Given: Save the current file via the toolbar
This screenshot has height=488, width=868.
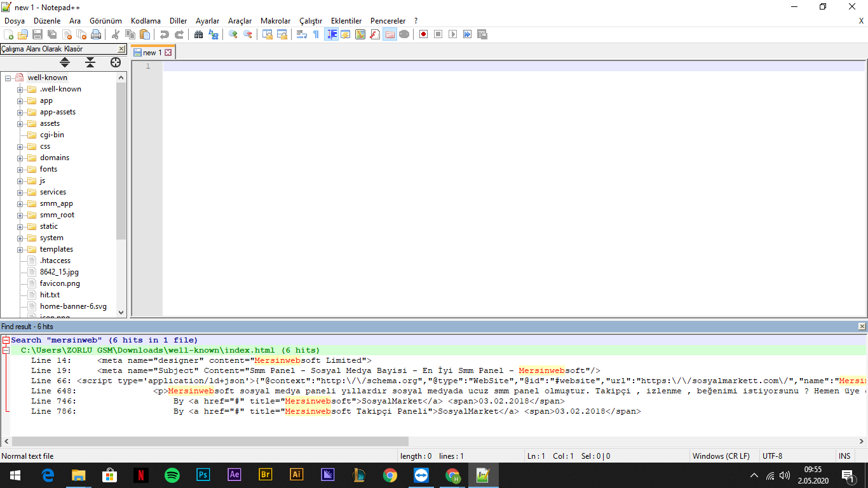Looking at the screenshot, I should [37, 34].
